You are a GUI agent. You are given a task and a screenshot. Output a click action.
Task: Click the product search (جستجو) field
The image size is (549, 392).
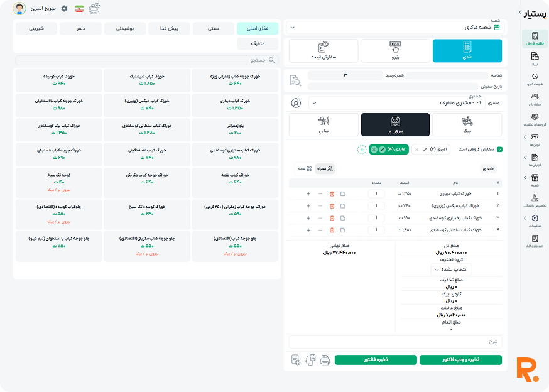click(x=147, y=60)
